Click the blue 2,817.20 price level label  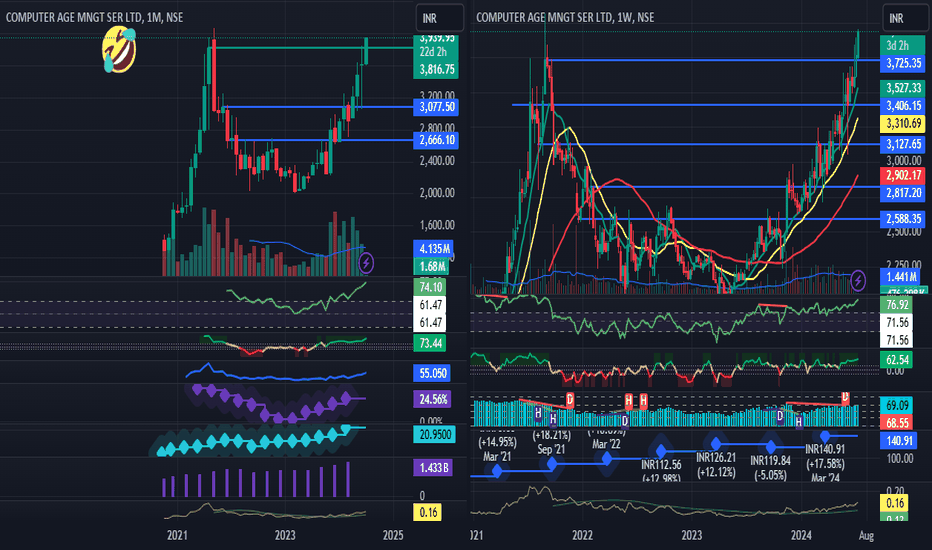click(x=903, y=193)
